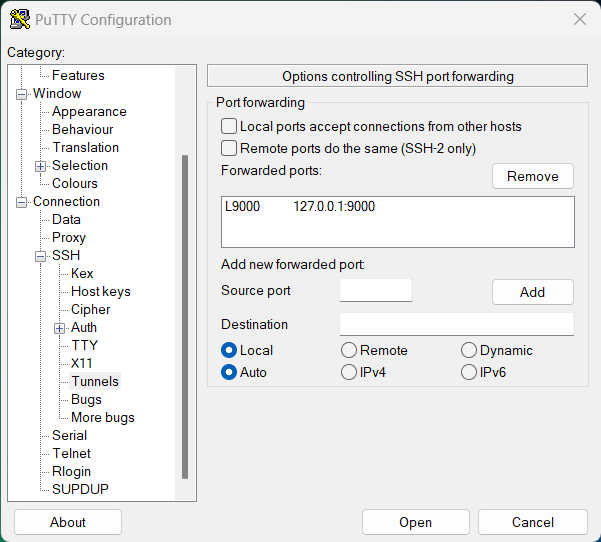Select the Connection category label
Screen dimensions: 601x542
(x=66, y=201)
